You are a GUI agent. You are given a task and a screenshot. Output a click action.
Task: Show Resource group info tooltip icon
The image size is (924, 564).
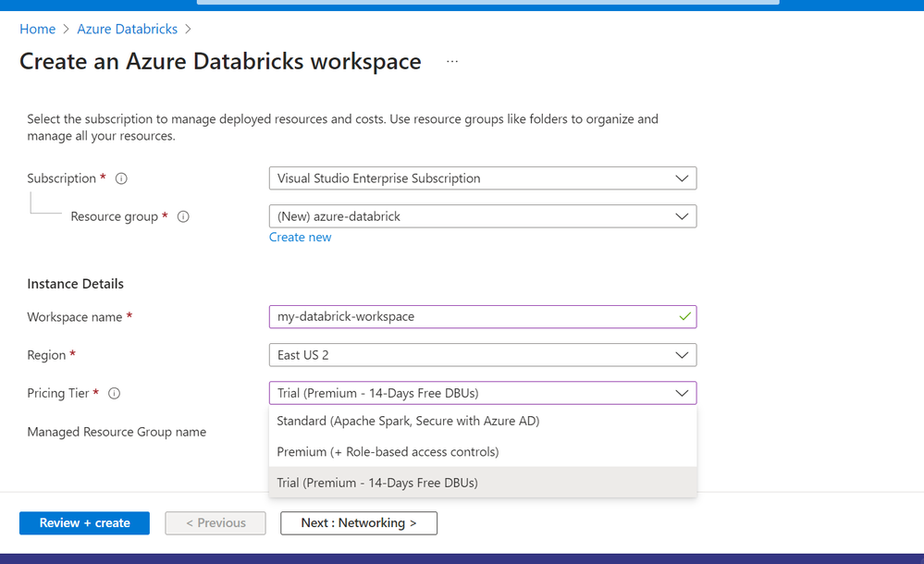183,217
